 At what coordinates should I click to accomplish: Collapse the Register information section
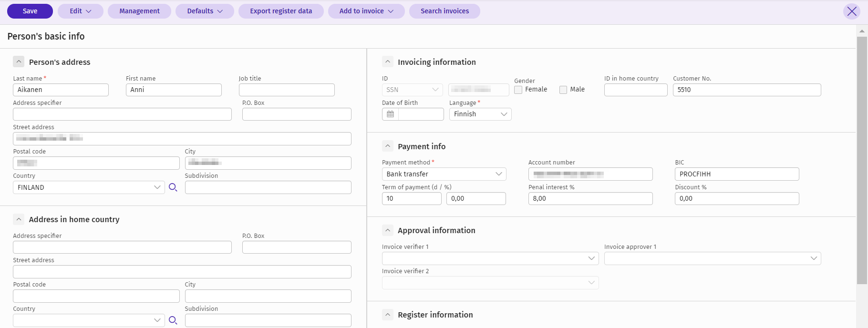[388, 315]
